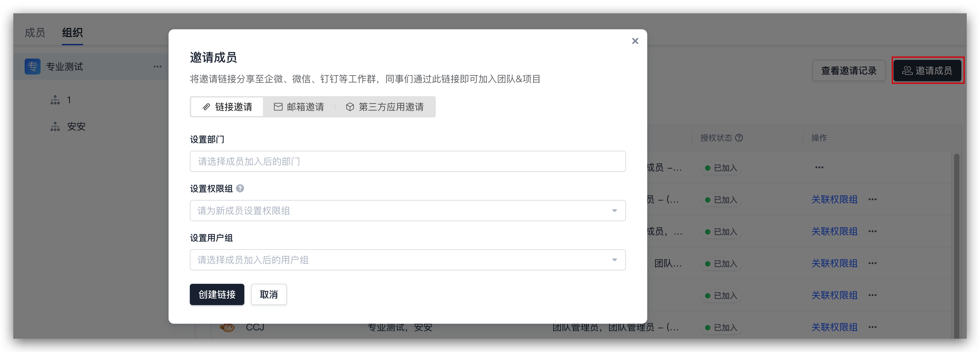Close the 邀请成员 dialog with the X
This screenshot has width=980, height=352.
pyautogui.click(x=635, y=41)
